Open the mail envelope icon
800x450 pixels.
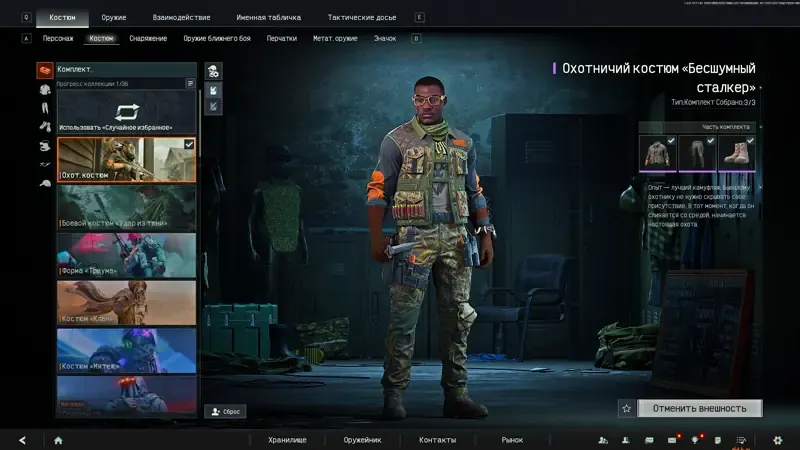[x=672, y=440]
